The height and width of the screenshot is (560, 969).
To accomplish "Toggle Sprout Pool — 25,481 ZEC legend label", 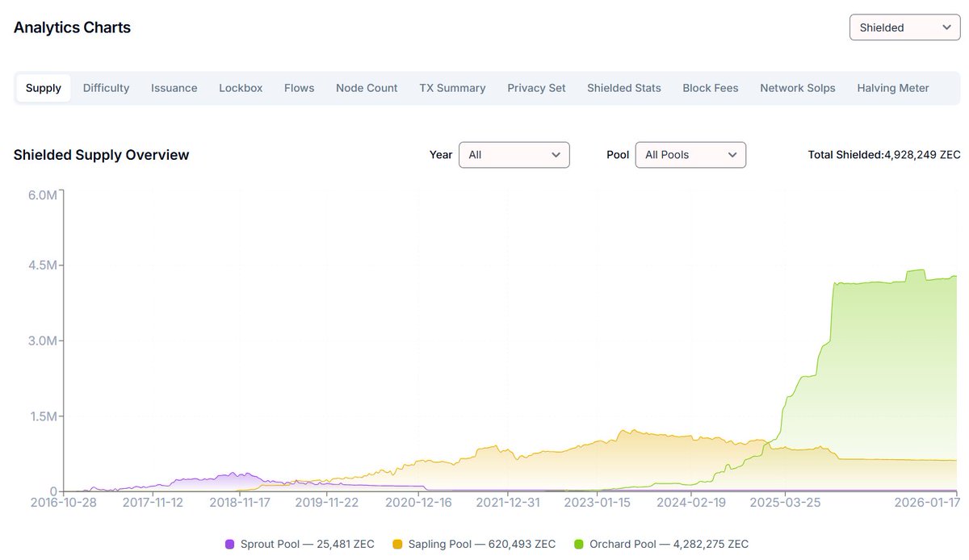I will click(x=308, y=545).
